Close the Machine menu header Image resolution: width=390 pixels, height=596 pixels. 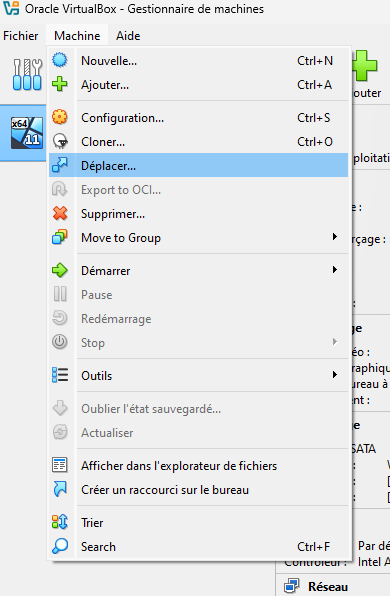click(77, 36)
